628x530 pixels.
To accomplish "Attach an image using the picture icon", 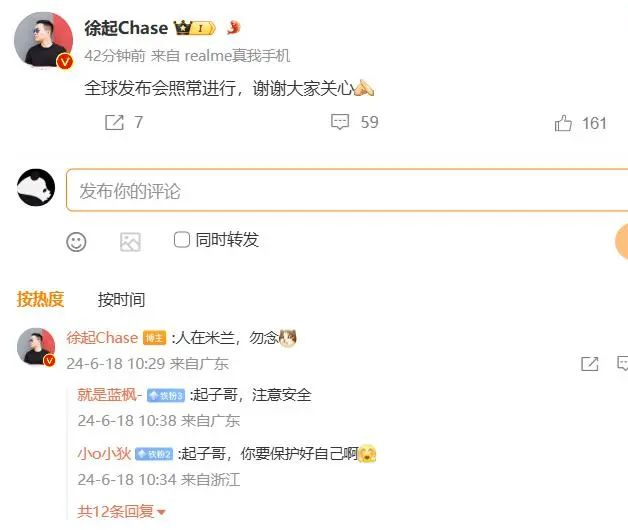I will [x=130, y=242].
